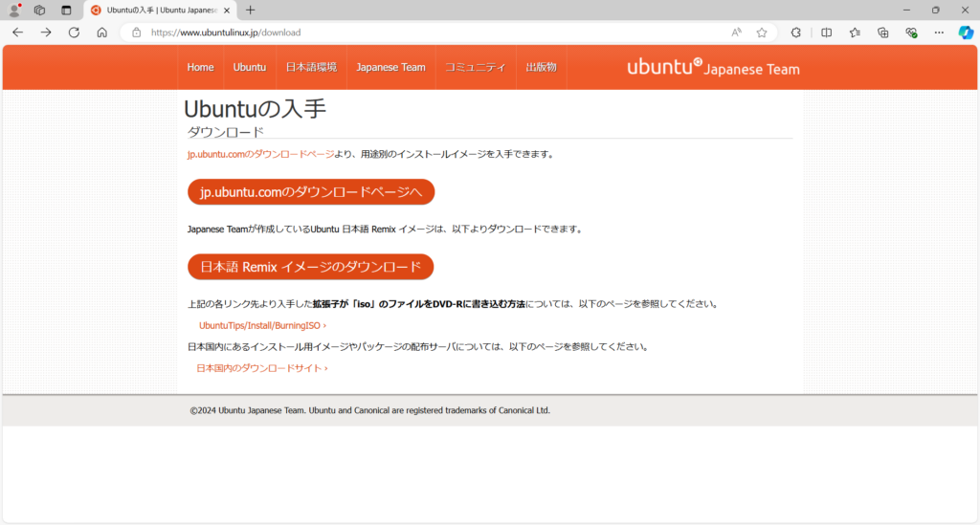
Task: Open the browser profile icon
Action: click(14, 10)
